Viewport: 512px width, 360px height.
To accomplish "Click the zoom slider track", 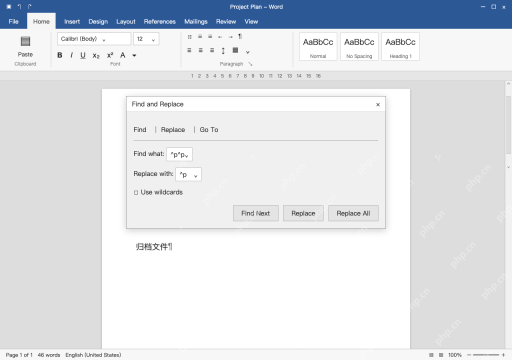I will [x=486, y=355].
